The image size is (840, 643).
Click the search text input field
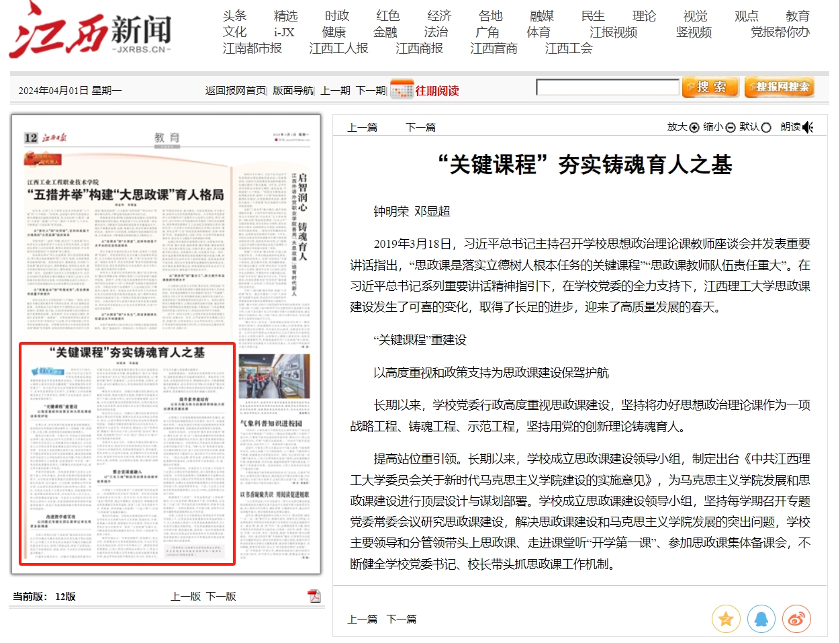pos(607,87)
